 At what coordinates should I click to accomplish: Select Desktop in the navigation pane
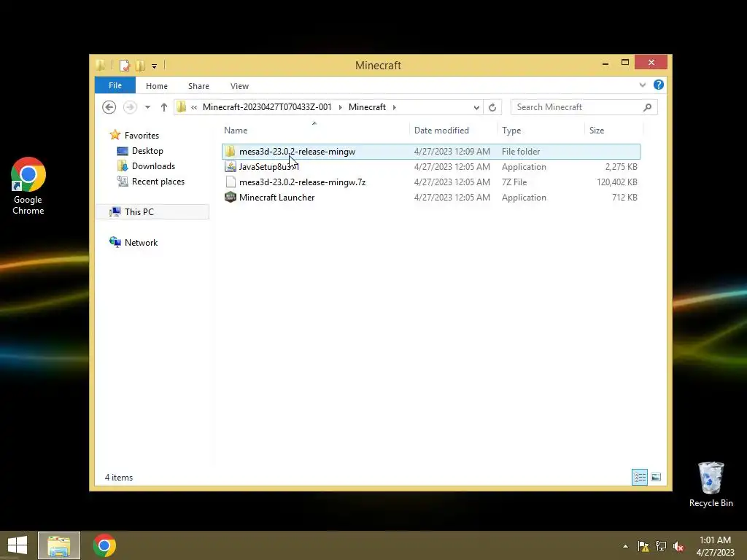(x=147, y=150)
